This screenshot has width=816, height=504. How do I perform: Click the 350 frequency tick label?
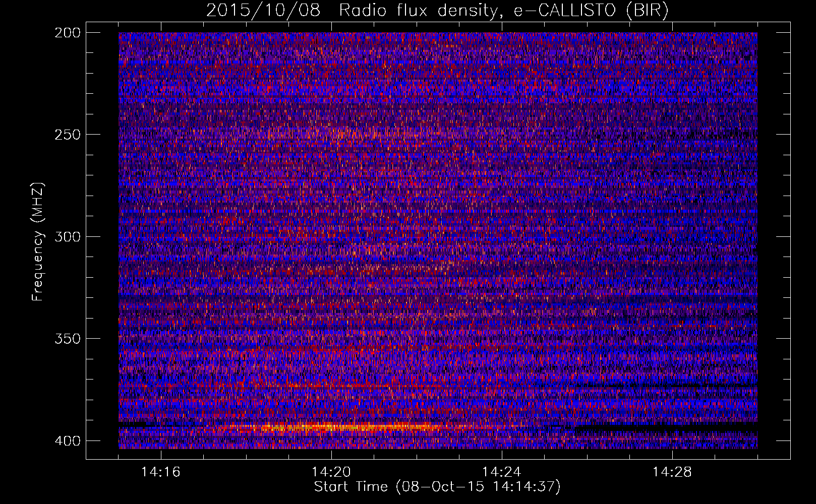click(67, 339)
